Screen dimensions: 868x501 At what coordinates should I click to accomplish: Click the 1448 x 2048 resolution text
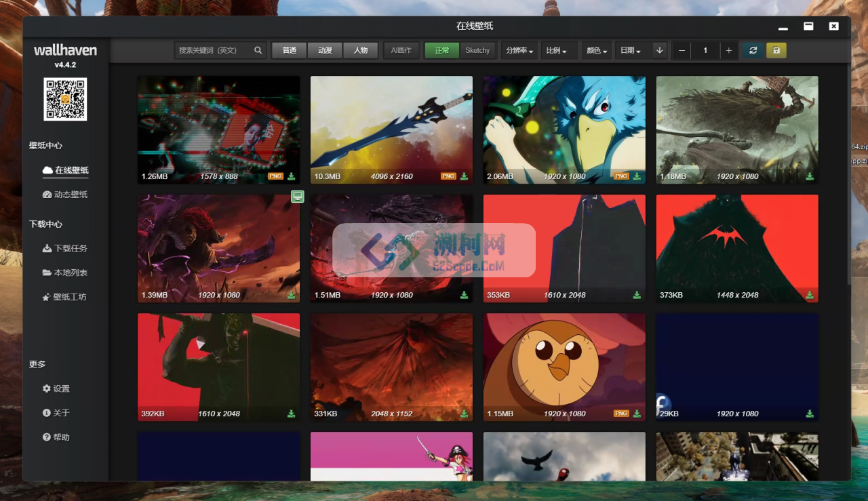click(738, 295)
